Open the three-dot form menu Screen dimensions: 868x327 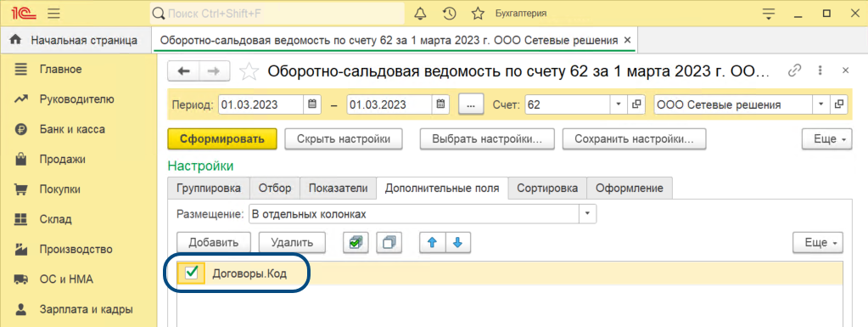820,70
